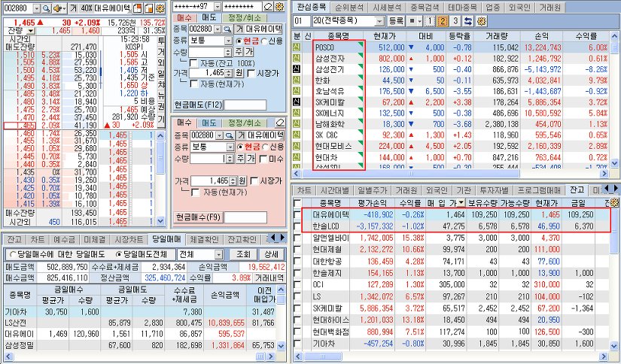Open the watchlist gear settings icon

[481, 21]
